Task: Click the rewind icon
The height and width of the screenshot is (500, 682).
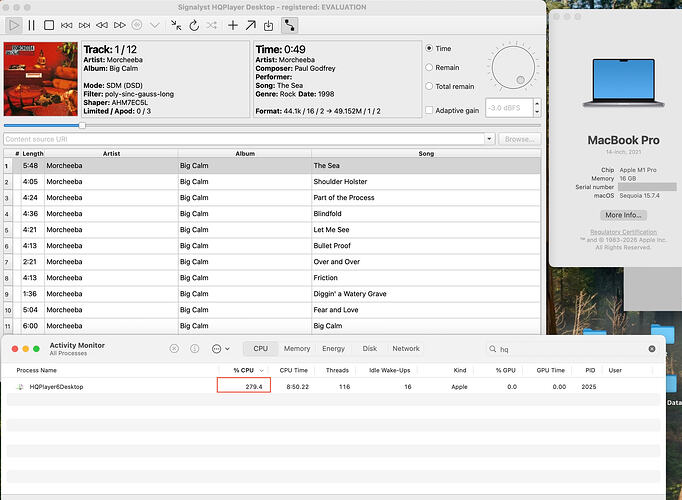Action: coord(102,25)
